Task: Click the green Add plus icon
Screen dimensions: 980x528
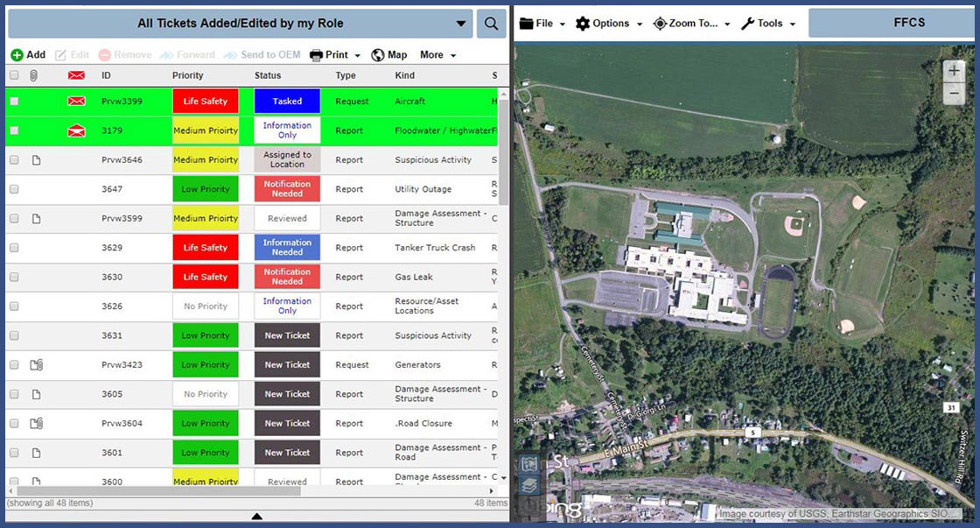Action: tap(17, 55)
